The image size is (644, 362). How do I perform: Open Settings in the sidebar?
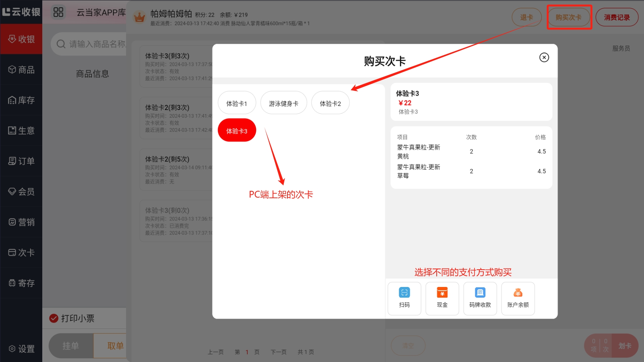pyautogui.click(x=21, y=348)
